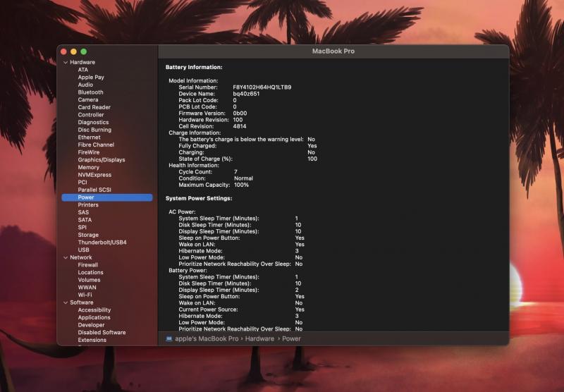
Task: Select SPI in the sidebar
Action: coord(82,228)
